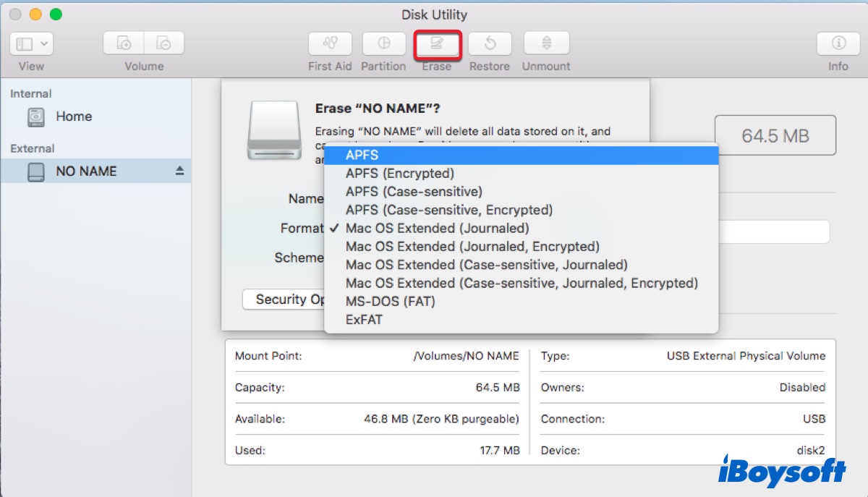Select APFS (Encrypted) format
This screenshot has width=868, height=497.
tap(399, 173)
